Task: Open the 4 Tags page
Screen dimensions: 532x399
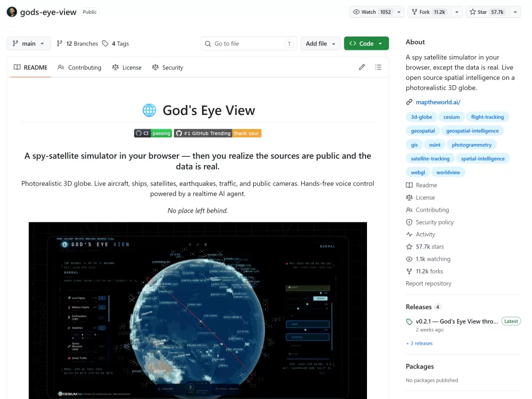Action: pyautogui.click(x=116, y=43)
